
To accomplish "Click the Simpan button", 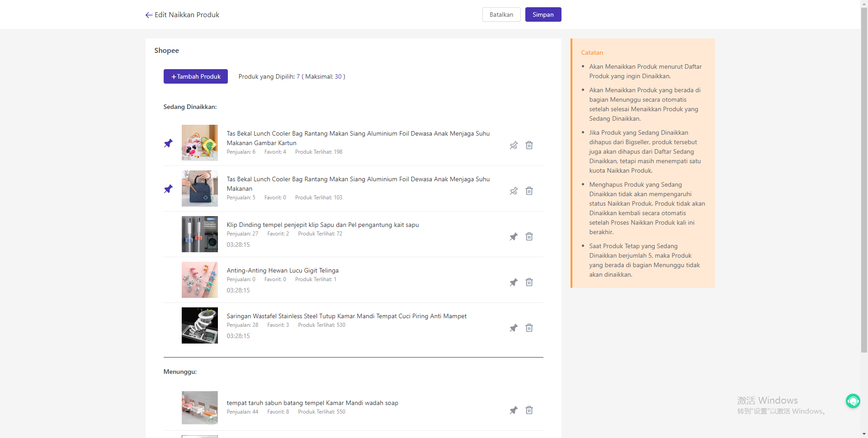I will [x=543, y=14].
